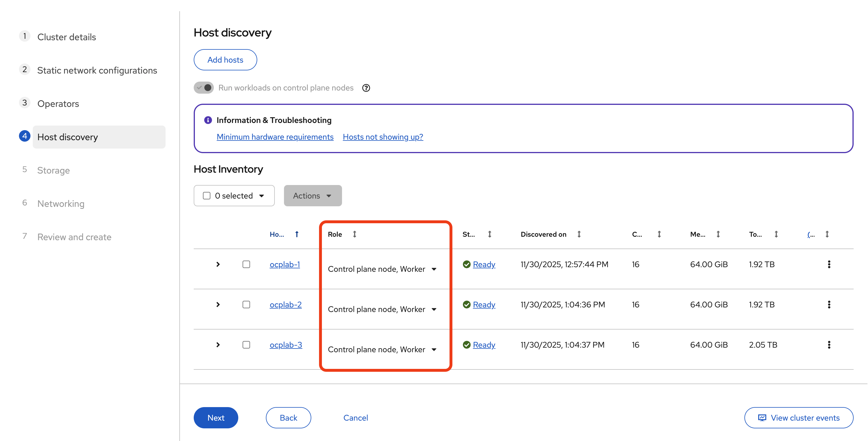Sort hosts by the Status column
Screen dimensions: 868x441
pos(489,234)
